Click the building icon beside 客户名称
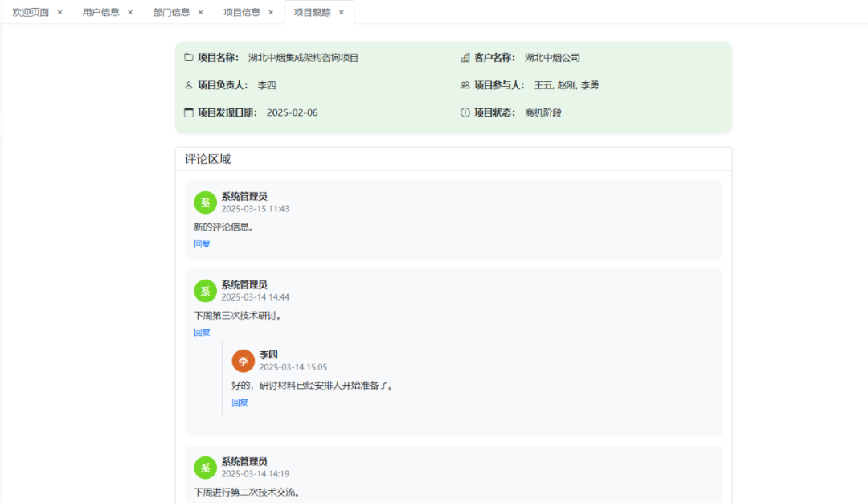Viewport: 868px width, 503px height. tap(465, 57)
